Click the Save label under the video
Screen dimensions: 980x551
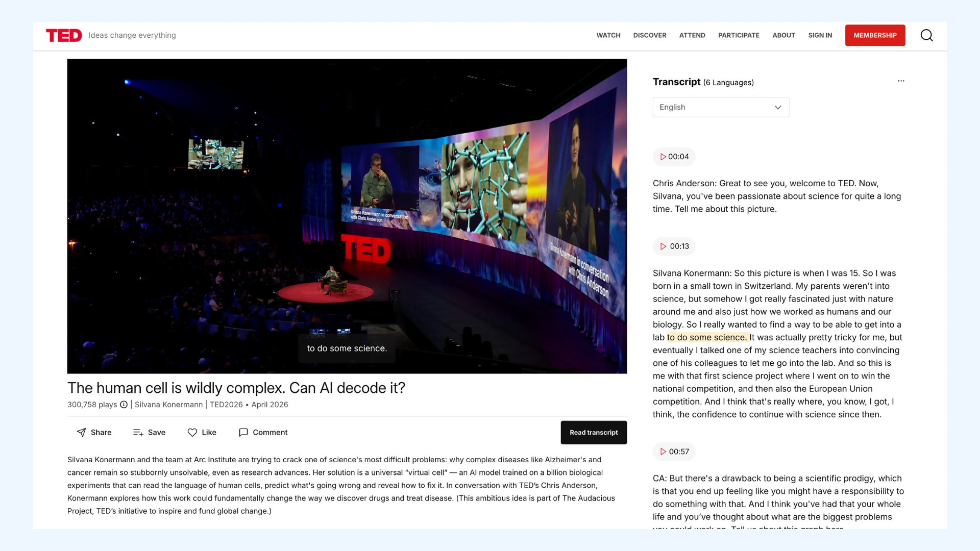157,432
